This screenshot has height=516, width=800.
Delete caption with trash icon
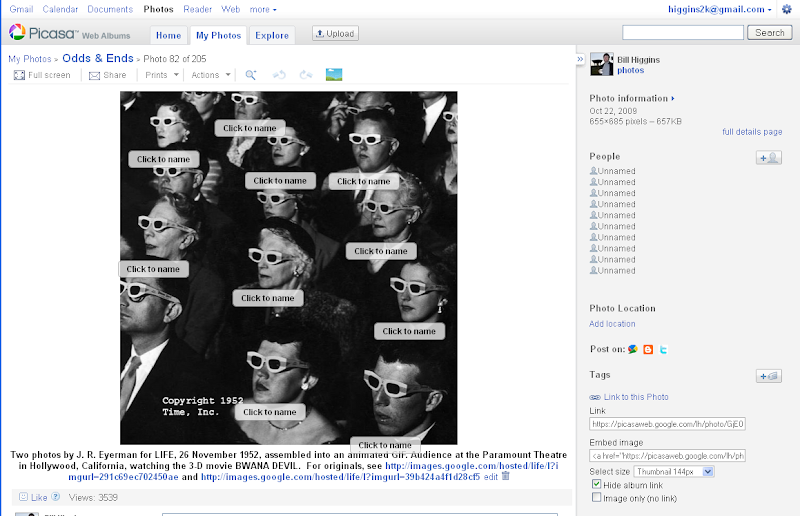[x=506, y=476]
